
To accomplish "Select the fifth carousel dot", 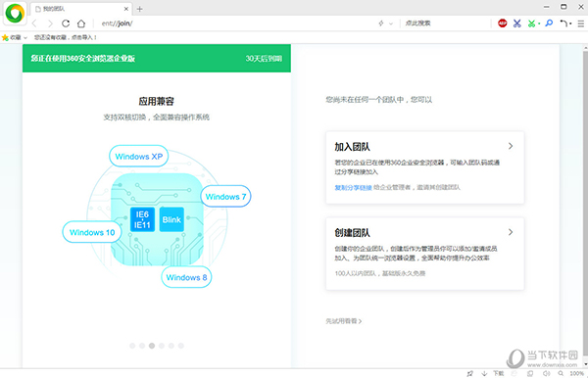I will (x=171, y=346).
